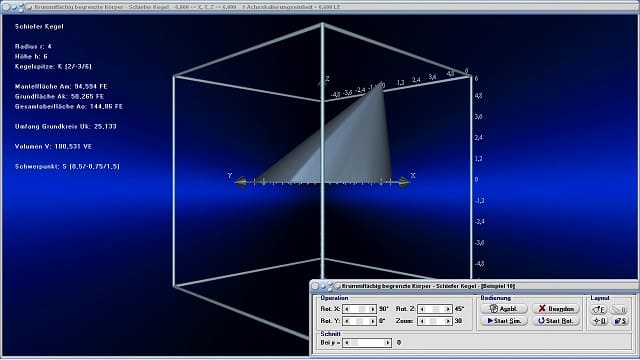
Task: Click the S layout icon button
Action: click(619, 321)
